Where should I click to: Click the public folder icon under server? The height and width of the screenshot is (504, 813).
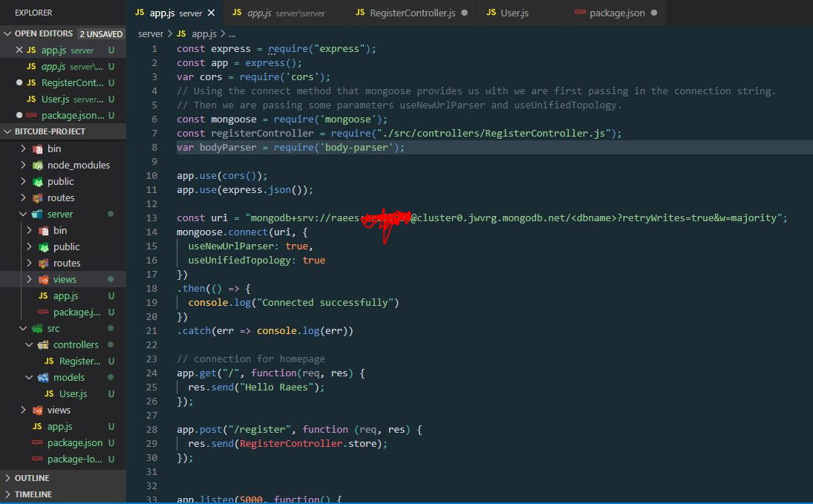pos(44,247)
